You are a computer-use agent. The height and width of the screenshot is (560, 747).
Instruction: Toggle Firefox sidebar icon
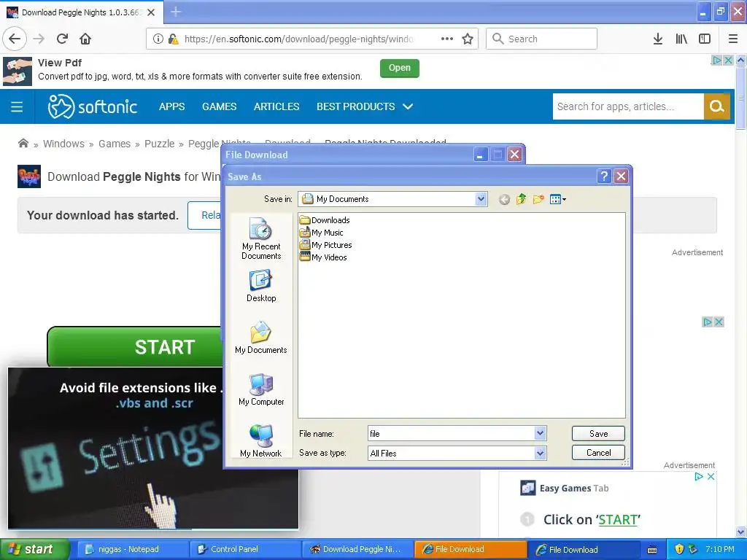click(705, 39)
